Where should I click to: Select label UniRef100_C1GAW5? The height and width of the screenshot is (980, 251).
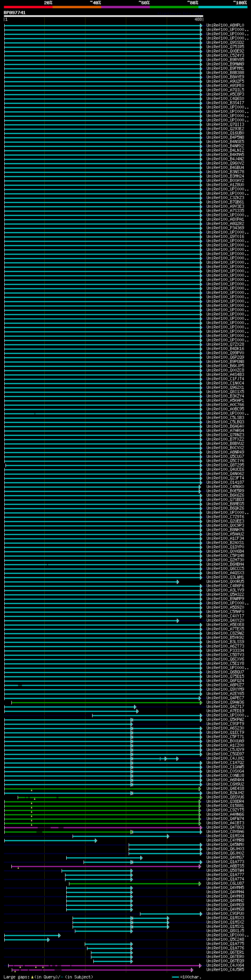tap(225, 767)
